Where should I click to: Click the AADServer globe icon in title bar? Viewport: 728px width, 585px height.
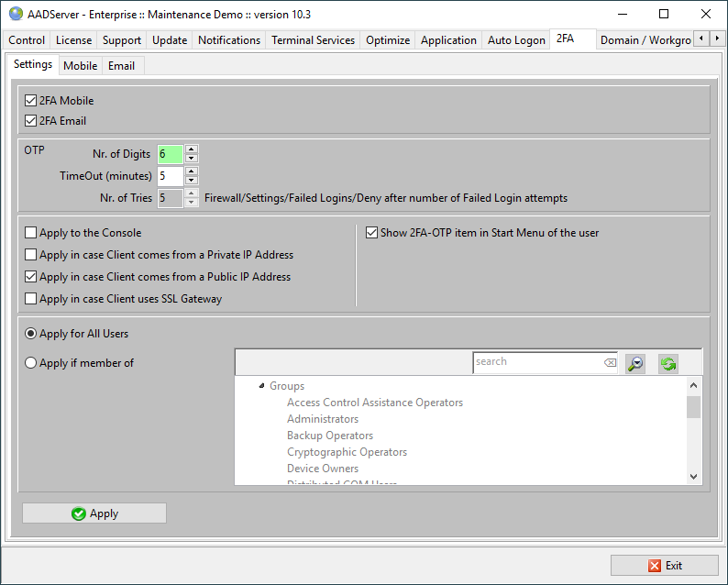tap(16, 14)
